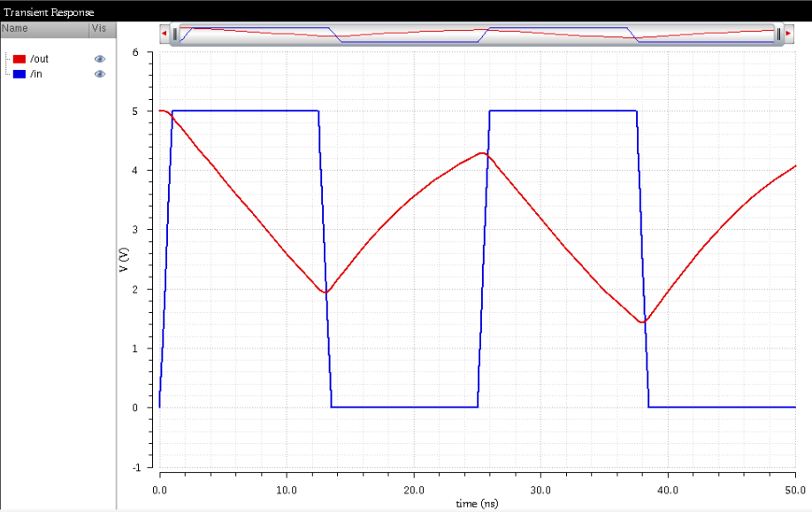Click the Transient Response window title

49,12
